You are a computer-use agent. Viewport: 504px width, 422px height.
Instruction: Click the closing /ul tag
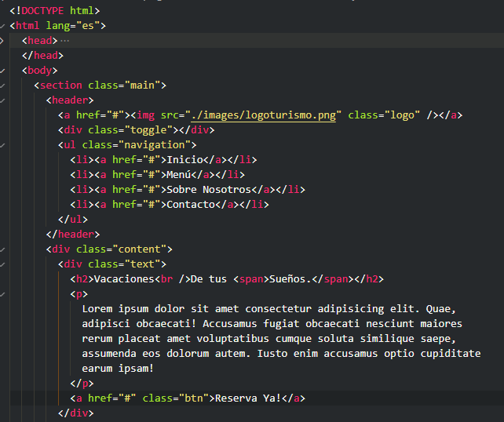coord(73,220)
